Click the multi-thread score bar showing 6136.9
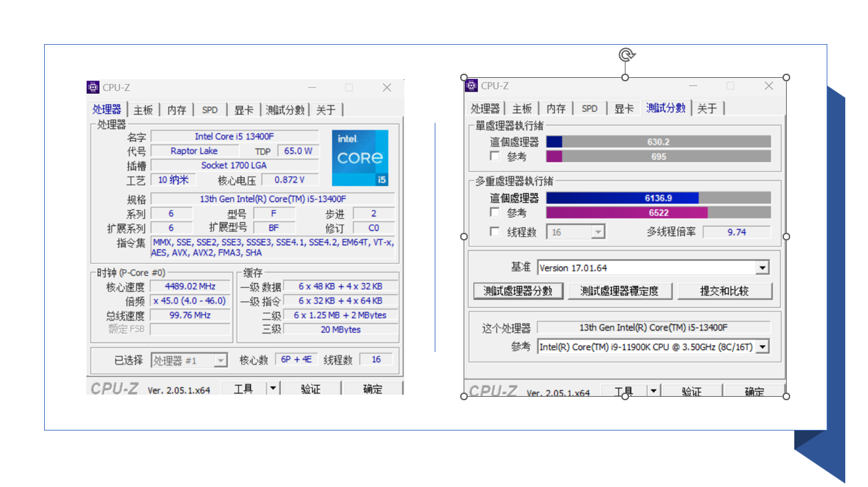 click(659, 198)
